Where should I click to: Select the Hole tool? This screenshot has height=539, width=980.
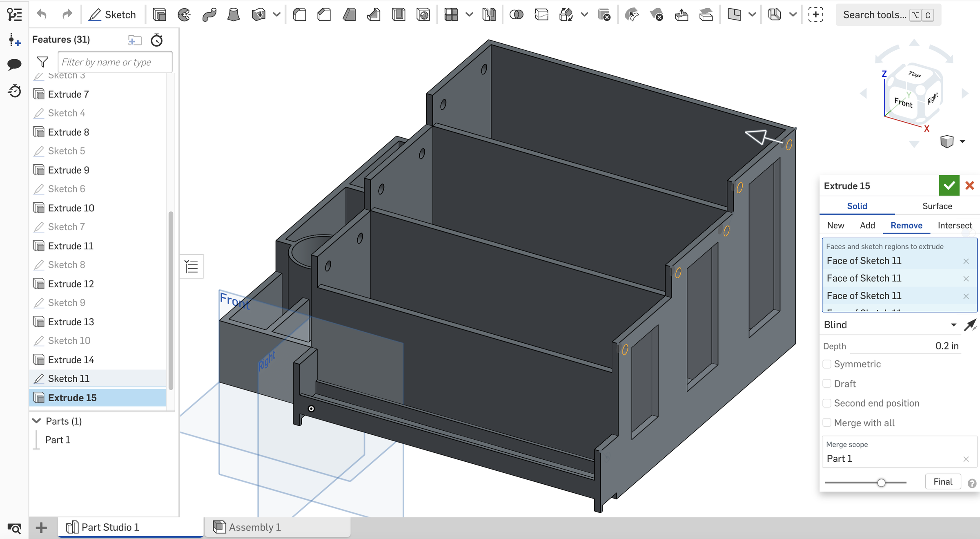(x=423, y=14)
